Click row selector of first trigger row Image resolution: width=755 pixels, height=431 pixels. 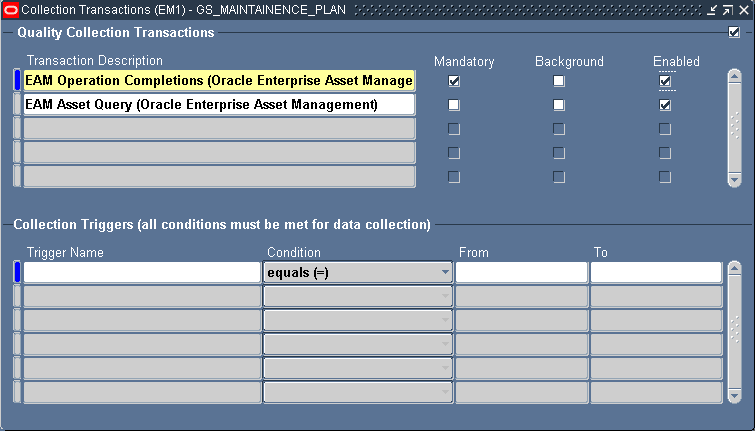(x=17, y=273)
